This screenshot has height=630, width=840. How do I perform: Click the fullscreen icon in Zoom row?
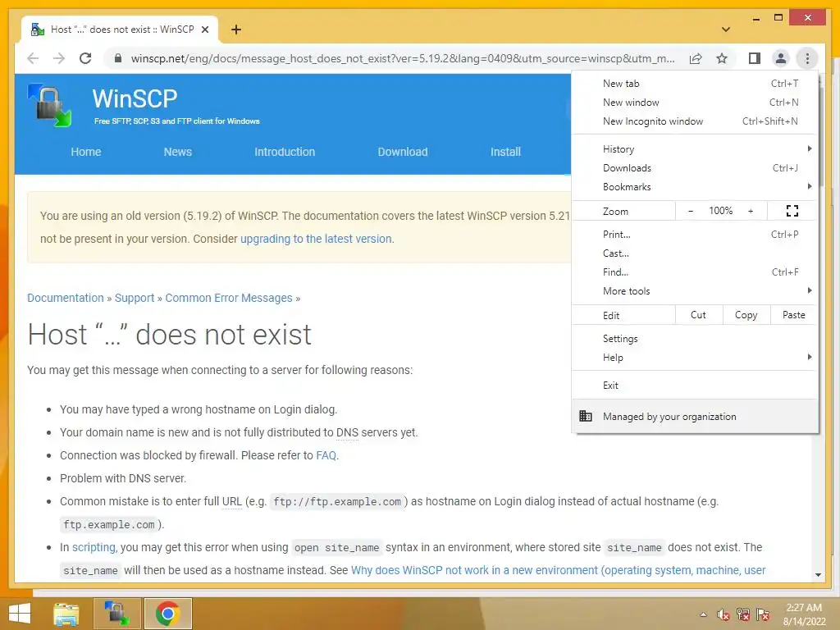click(x=792, y=211)
